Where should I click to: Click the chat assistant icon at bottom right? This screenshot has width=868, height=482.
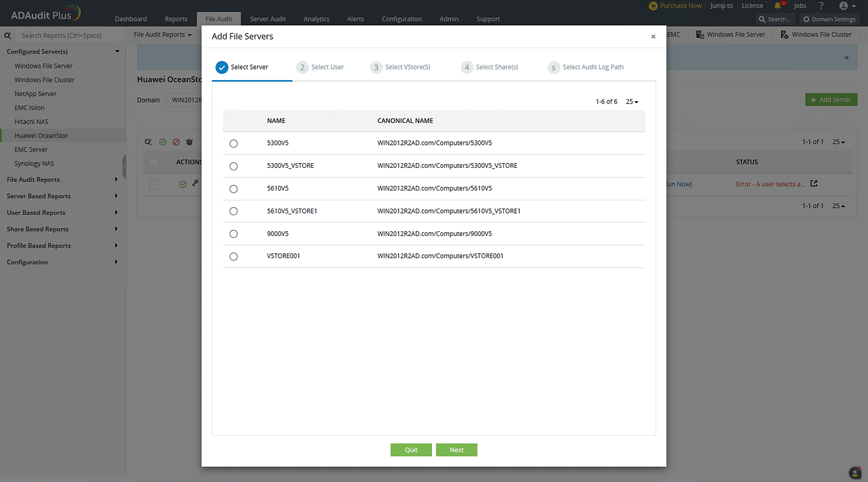click(x=855, y=473)
